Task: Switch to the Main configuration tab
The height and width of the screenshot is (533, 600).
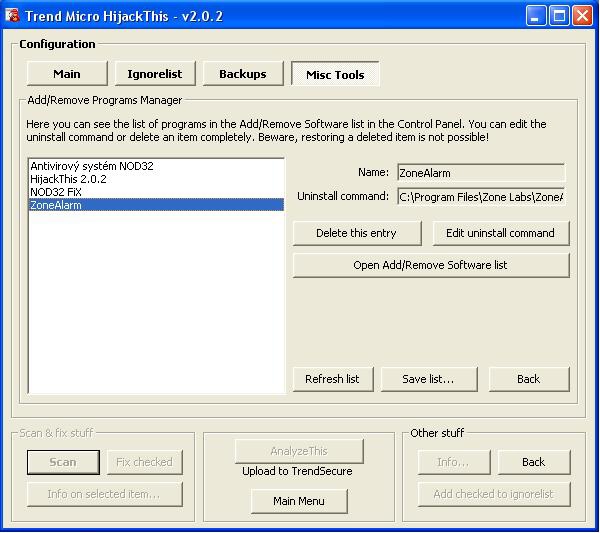Action: point(67,74)
